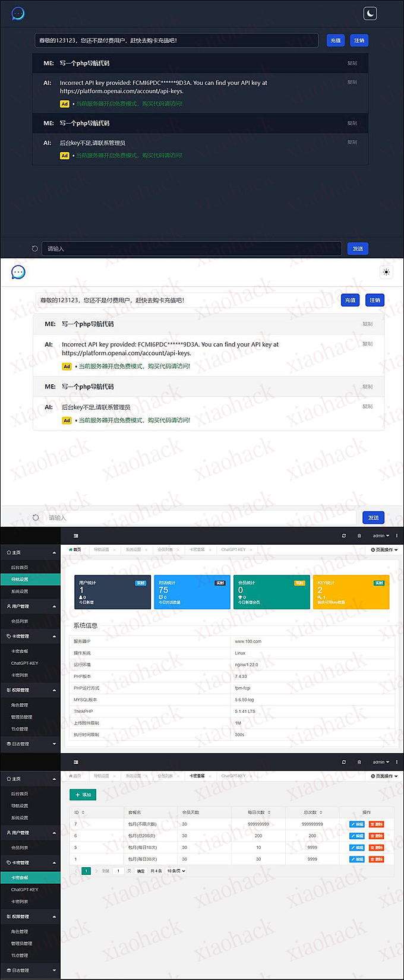Click the yellow KEY统计 stats card
This screenshot has height=980, width=404.
(x=351, y=592)
